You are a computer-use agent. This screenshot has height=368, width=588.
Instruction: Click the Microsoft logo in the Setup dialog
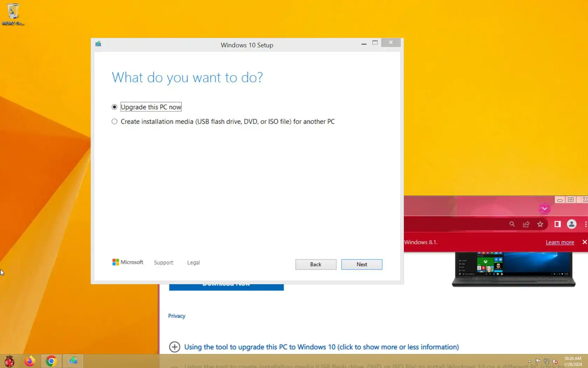point(128,262)
